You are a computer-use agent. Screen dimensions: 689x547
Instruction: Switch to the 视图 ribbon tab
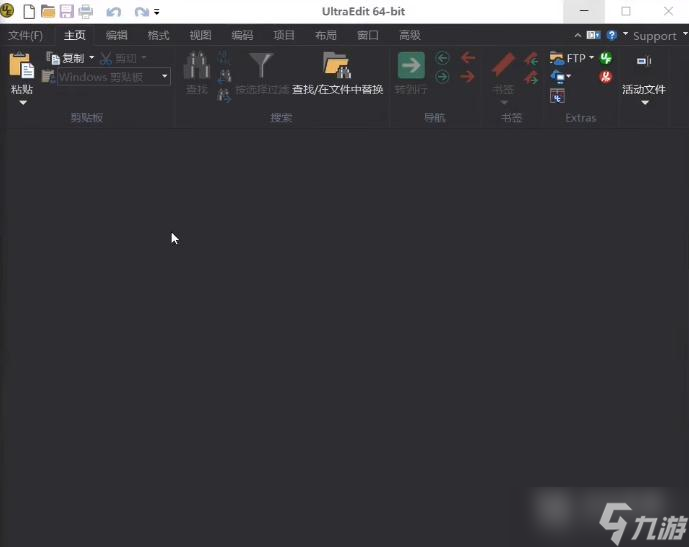click(x=200, y=35)
